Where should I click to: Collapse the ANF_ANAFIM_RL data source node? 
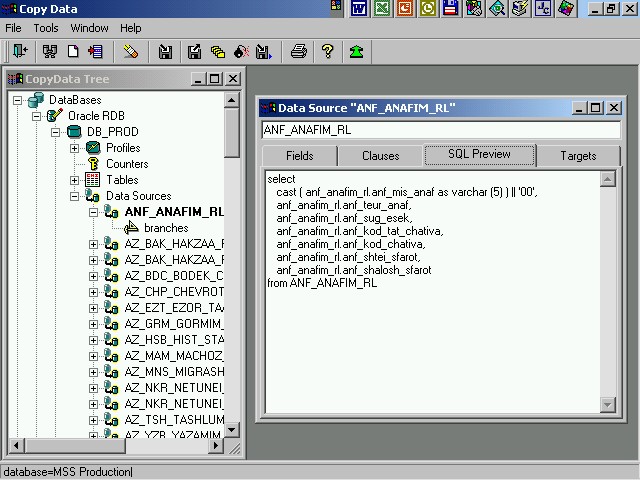[x=94, y=212]
